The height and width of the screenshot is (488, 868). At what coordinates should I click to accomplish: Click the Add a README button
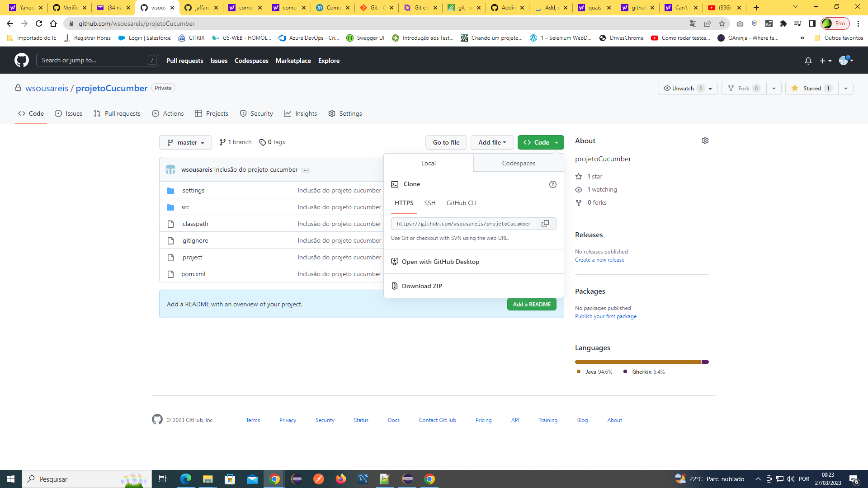(532, 304)
